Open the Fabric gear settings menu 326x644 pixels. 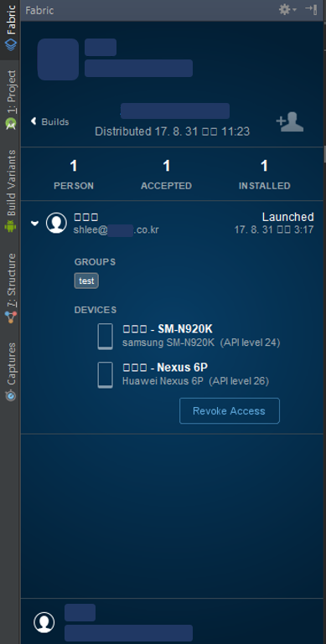click(x=287, y=9)
